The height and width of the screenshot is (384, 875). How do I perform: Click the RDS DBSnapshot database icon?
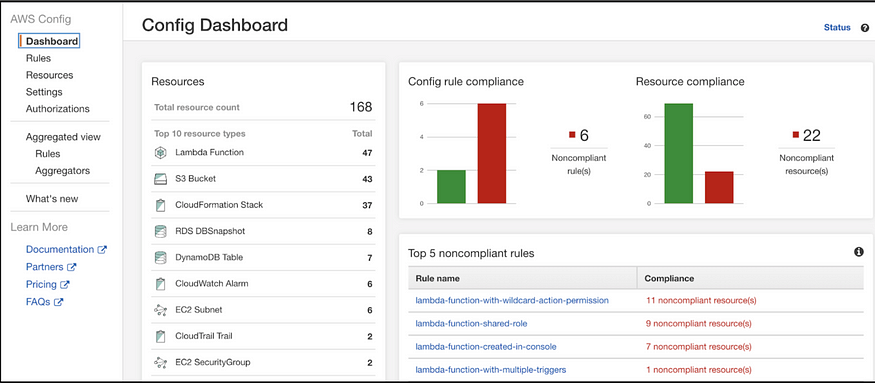(160, 232)
